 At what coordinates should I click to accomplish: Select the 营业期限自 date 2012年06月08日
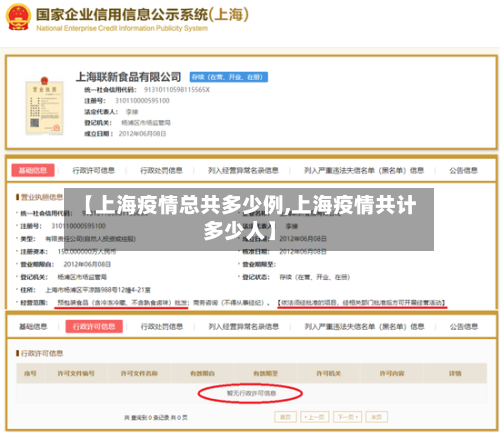pos(87,264)
